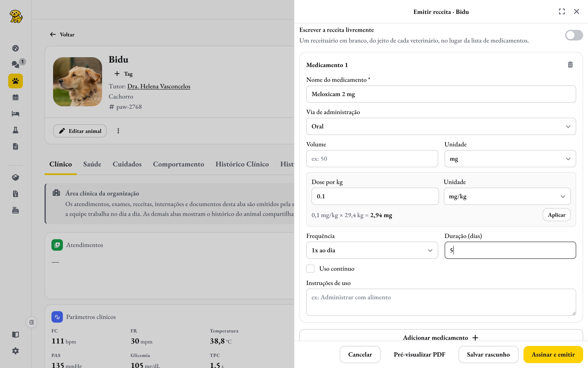Open Via de administração dropdown

tap(441, 126)
